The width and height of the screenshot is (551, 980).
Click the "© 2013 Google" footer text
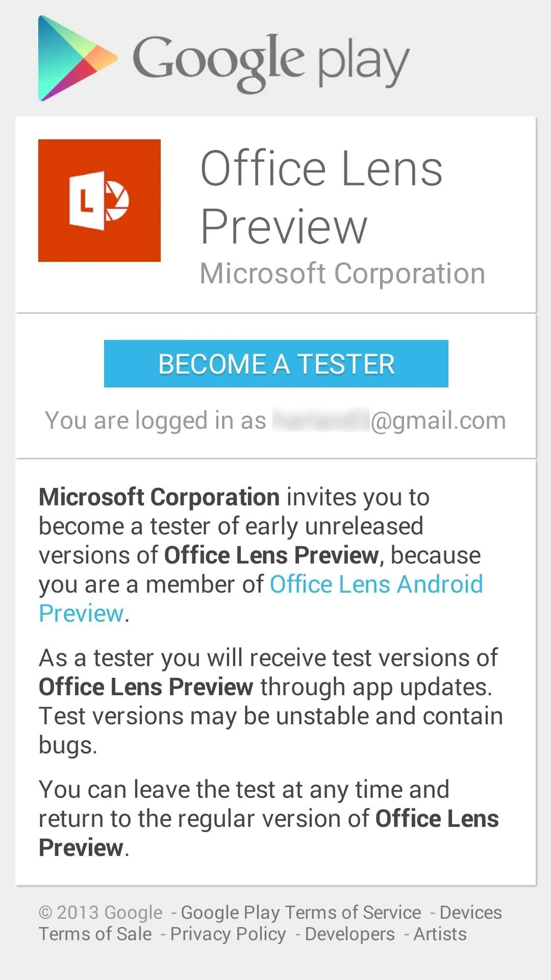(101, 912)
